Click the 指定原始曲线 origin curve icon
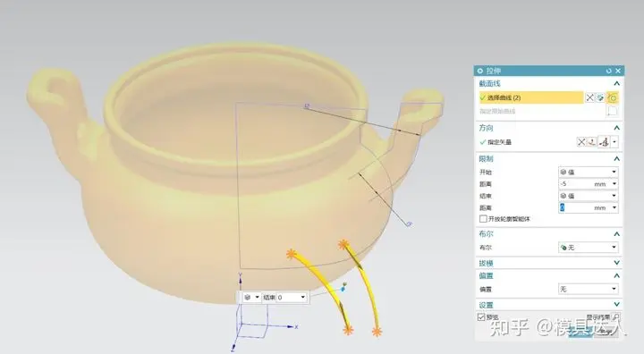Viewport: 644px width, 354px height. 613,111
